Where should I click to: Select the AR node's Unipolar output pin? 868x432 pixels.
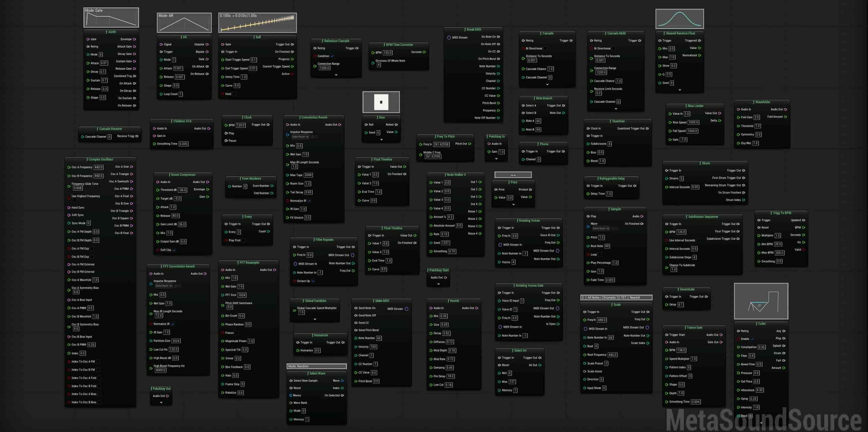[x=207, y=44]
